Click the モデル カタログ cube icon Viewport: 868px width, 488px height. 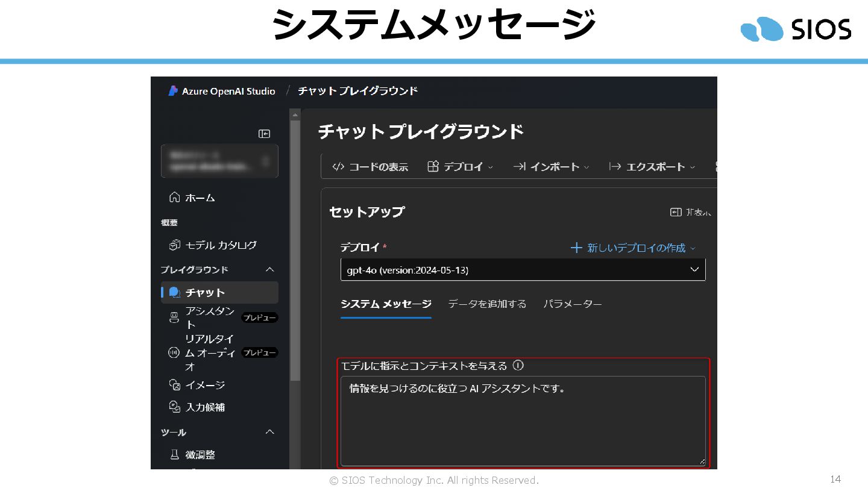click(174, 245)
